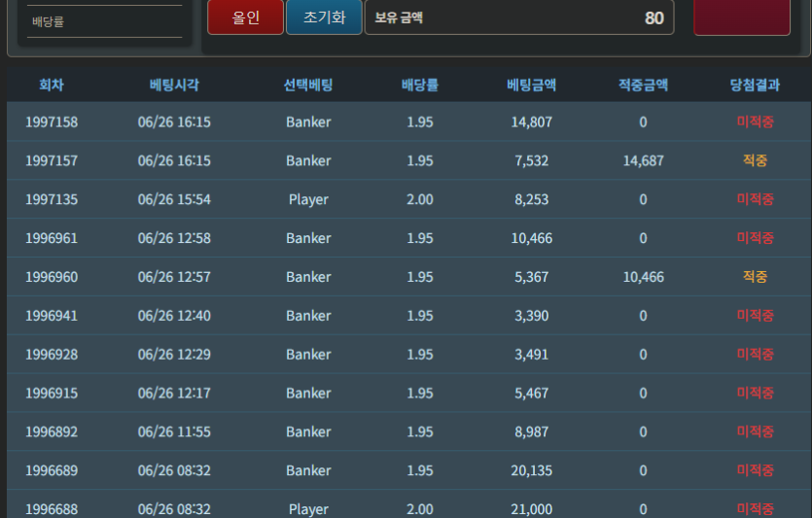Image resolution: width=812 pixels, height=518 pixels.
Task: Click bet amount 8,253
Action: pyautogui.click(x=531, y=200)
